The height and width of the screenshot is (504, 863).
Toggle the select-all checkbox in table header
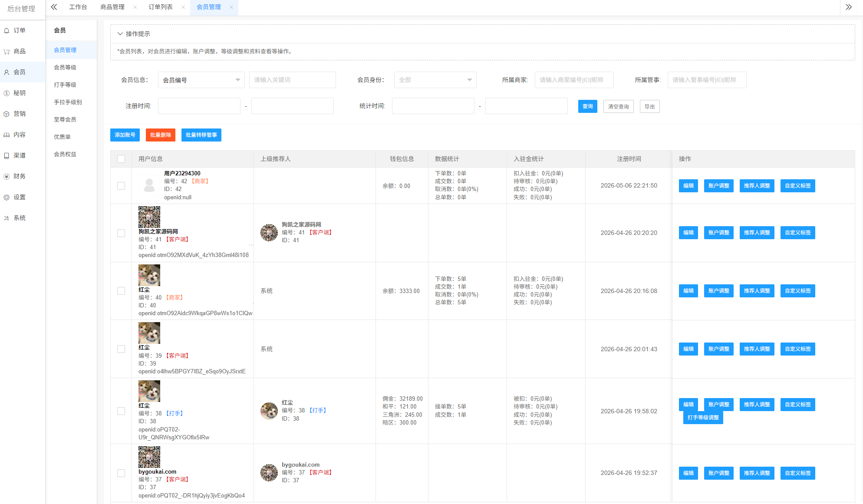(121, 159)
